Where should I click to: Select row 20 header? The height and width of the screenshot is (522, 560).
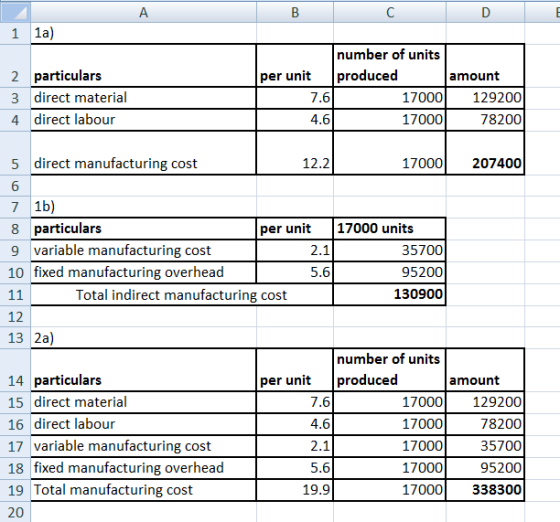(15, 512)
